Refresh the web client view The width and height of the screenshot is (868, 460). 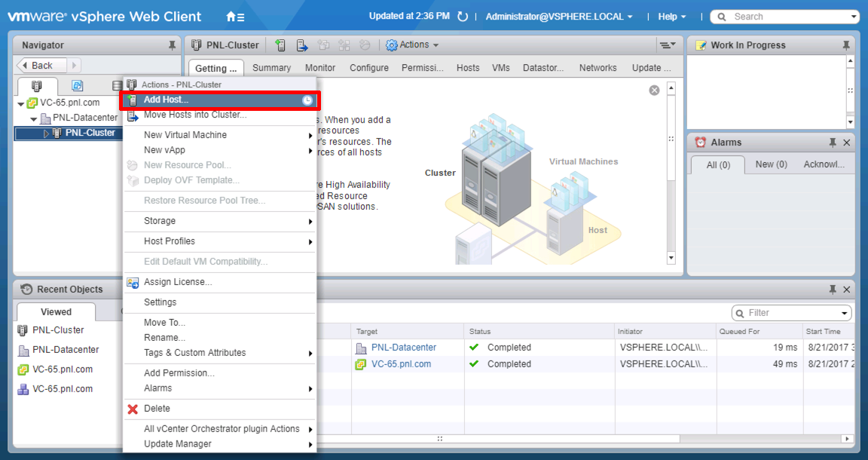coord(462,17)
